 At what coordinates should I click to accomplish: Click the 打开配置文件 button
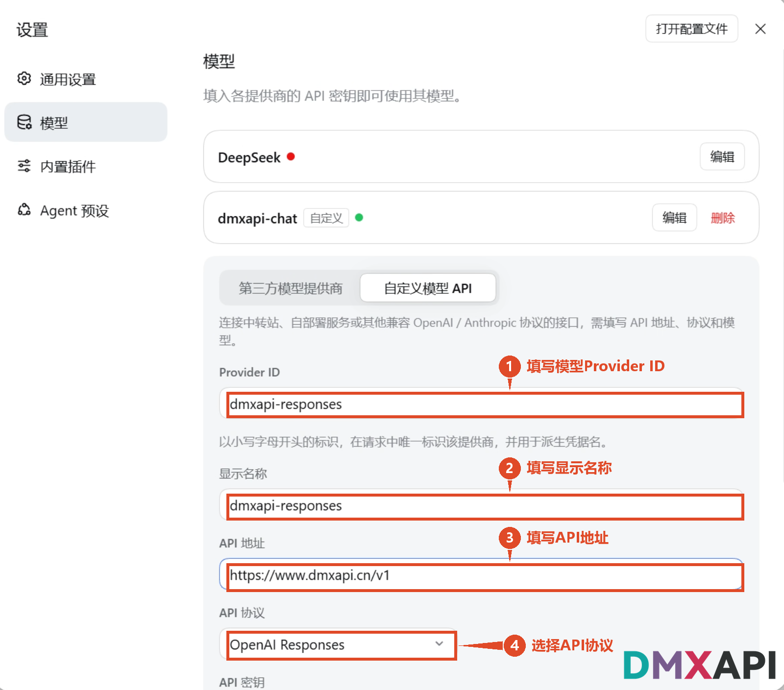[x=691, y=29]
